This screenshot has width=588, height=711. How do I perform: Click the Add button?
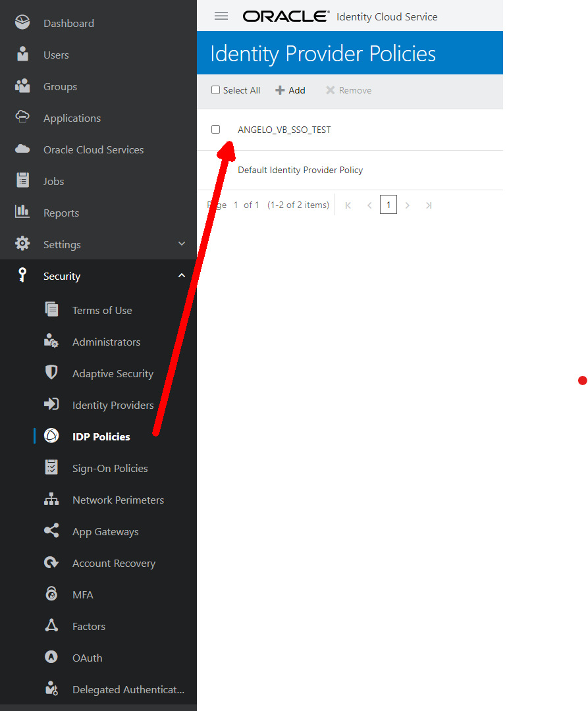tap(290, 90)
